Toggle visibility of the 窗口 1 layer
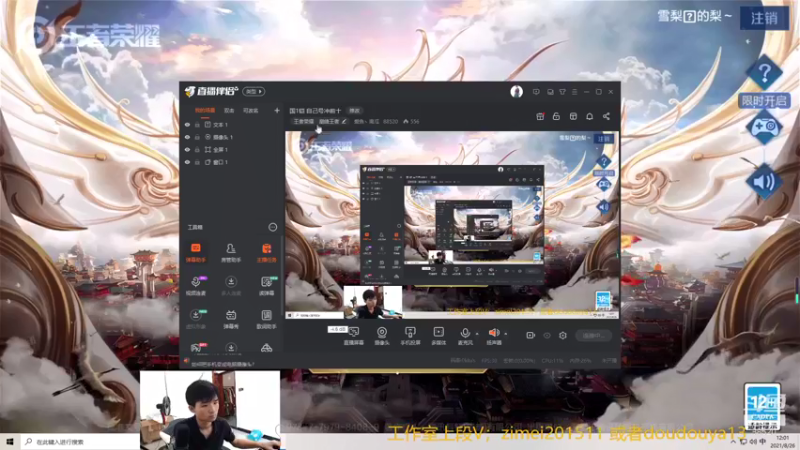The image size is (800, 450). point(187,162)
